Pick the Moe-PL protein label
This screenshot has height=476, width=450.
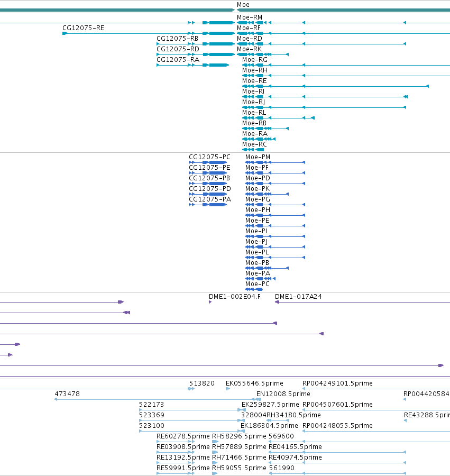click(x=257, y=252)
